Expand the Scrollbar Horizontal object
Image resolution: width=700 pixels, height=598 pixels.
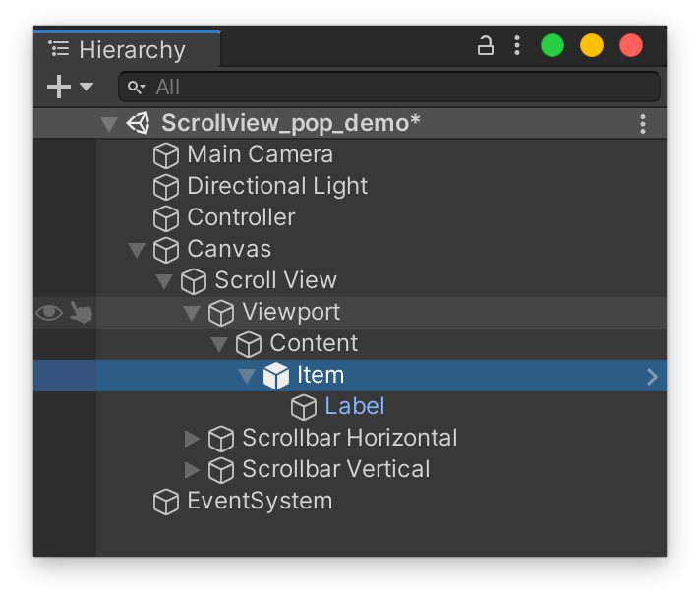tap(192, 439)
